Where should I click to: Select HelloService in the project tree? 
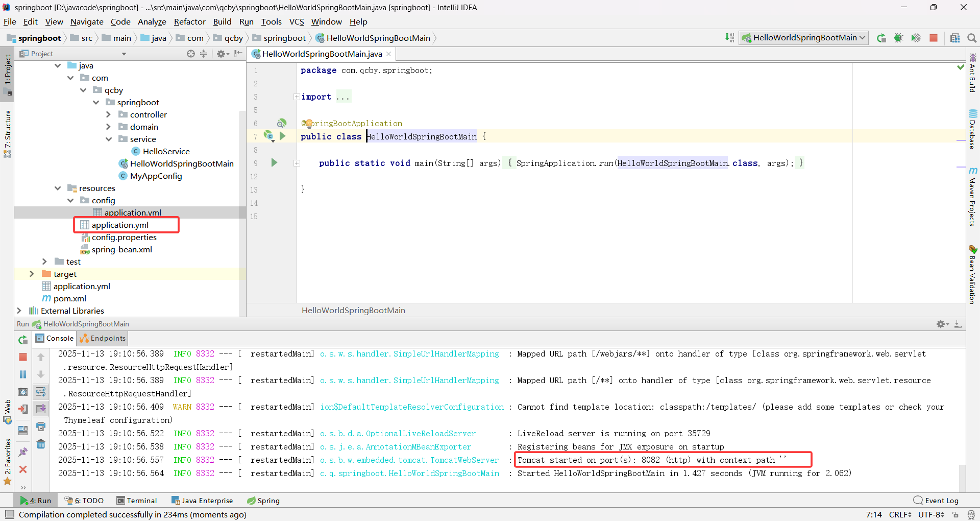[x=161, y=151]
